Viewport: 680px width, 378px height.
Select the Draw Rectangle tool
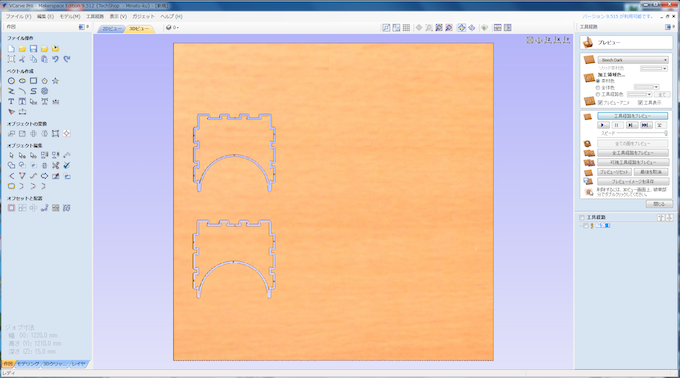[x=33, y=81]
